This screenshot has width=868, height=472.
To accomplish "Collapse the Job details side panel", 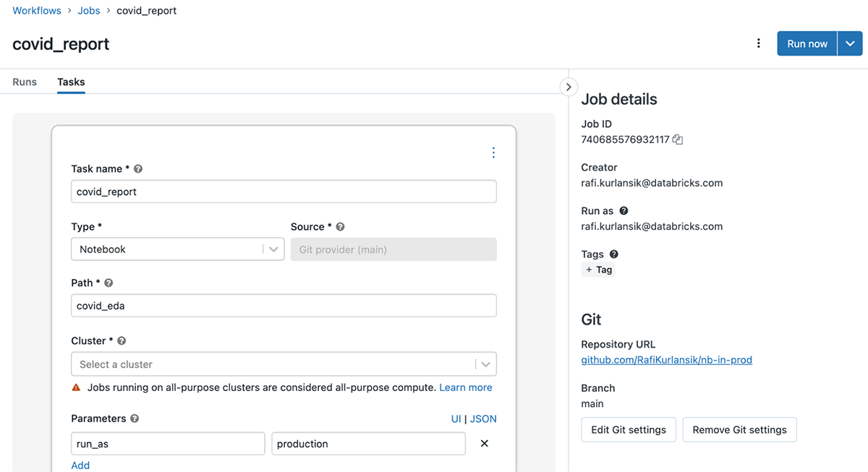I will (x=569, y=87).
